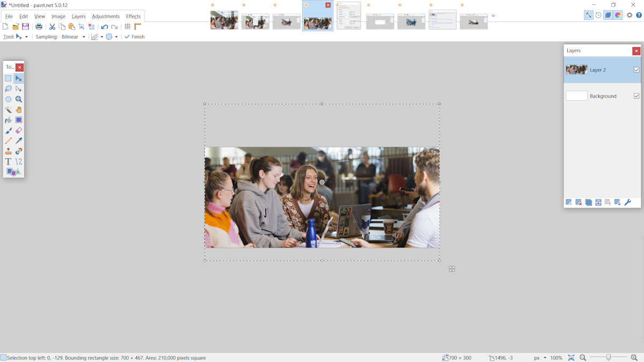Open the Image menu
644x362 pixels.
(x=58, y=16)
